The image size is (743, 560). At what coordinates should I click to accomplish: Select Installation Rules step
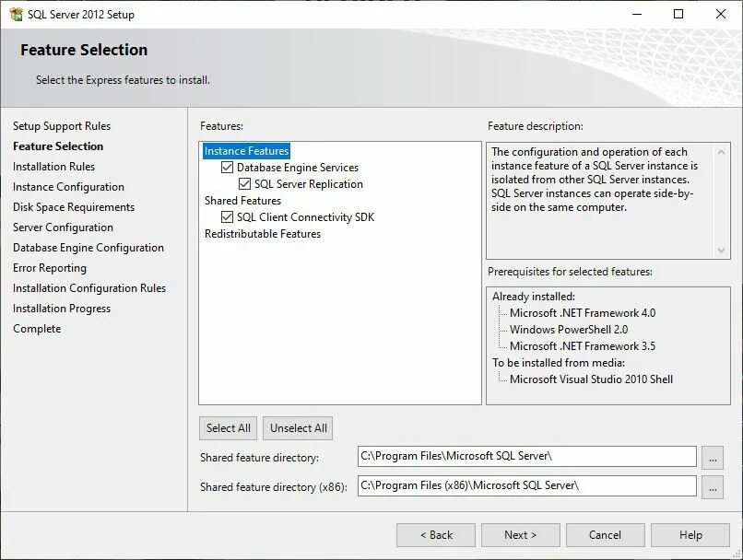(53, 167)
